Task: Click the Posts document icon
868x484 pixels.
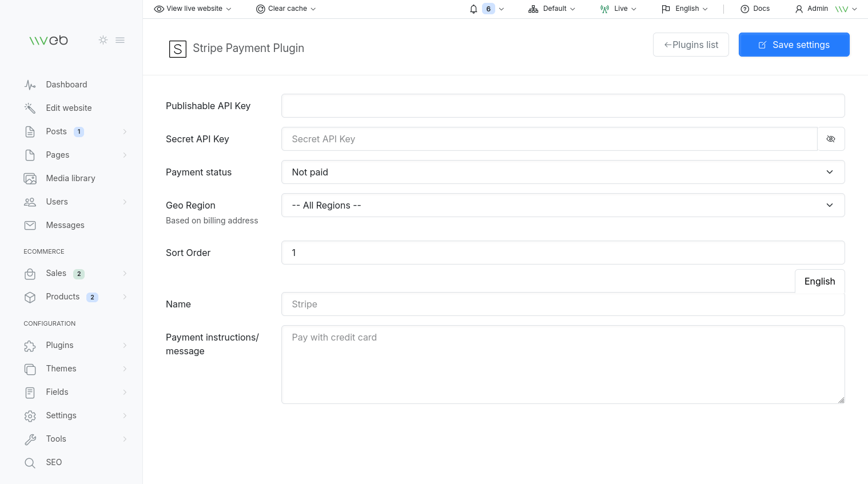Action: 30,131
